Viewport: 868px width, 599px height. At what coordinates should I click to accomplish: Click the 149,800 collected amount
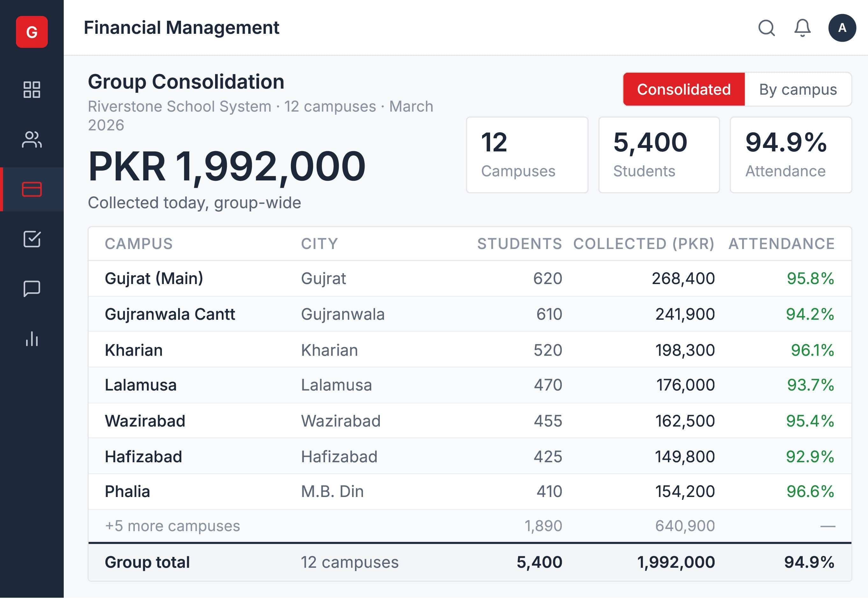(x=684, y=457)
